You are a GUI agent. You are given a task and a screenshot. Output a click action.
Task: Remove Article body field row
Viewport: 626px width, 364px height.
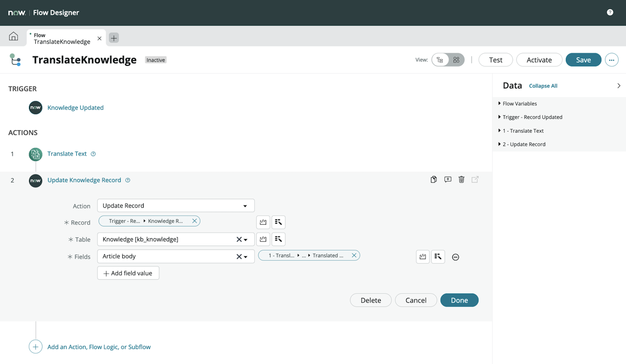455,257
